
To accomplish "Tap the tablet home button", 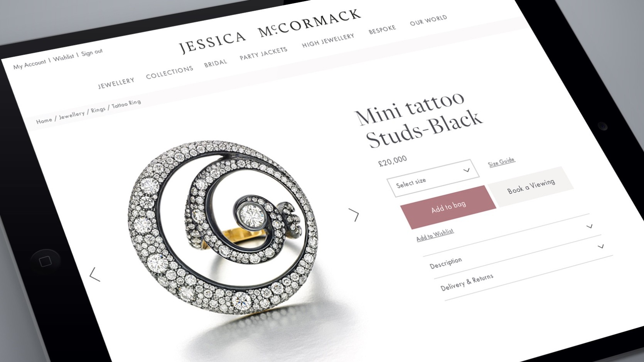I will point(45,261).
